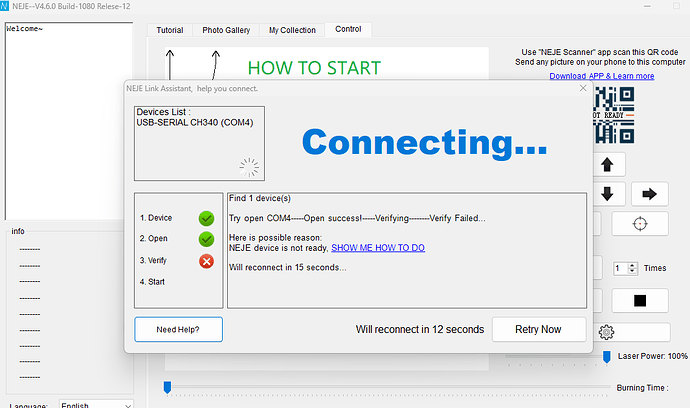The height and width of the screenshot is (408, 690).
Task: Adjust the Burning Time slider handle
Action: tap(167, 387)
